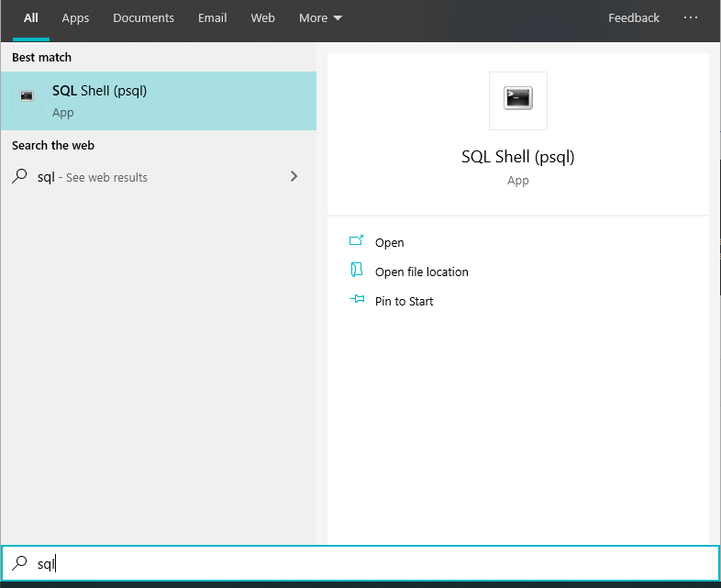Click the small SQL Shell icon in Best match
This screenshot has width=721, height=588.
[x=28, y=95]
